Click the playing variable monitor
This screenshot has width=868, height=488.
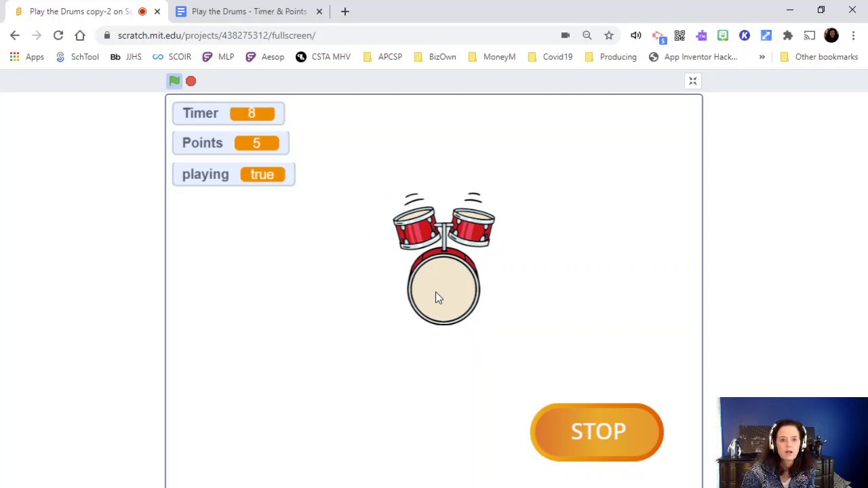234,174
